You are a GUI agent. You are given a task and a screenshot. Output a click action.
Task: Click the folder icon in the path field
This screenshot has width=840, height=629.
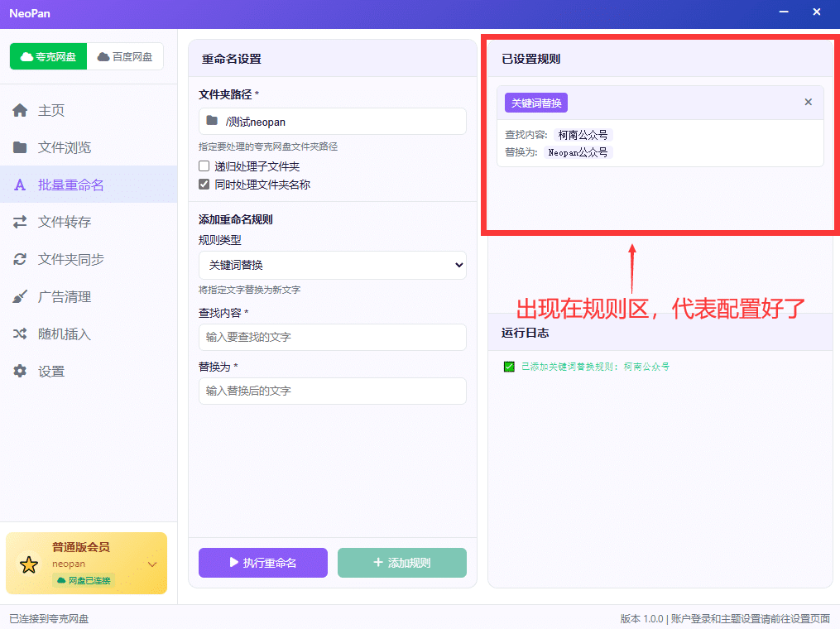[212, 121]
